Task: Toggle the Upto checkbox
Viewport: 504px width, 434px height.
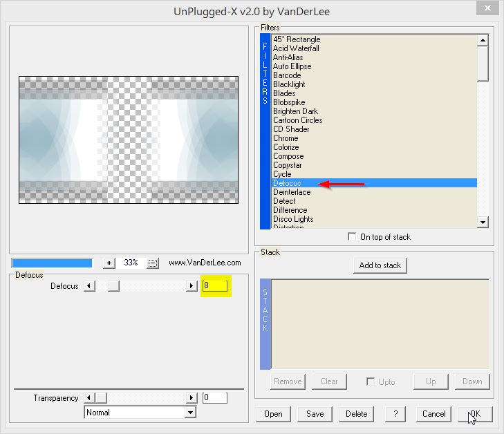Action: tap(371, 381)
